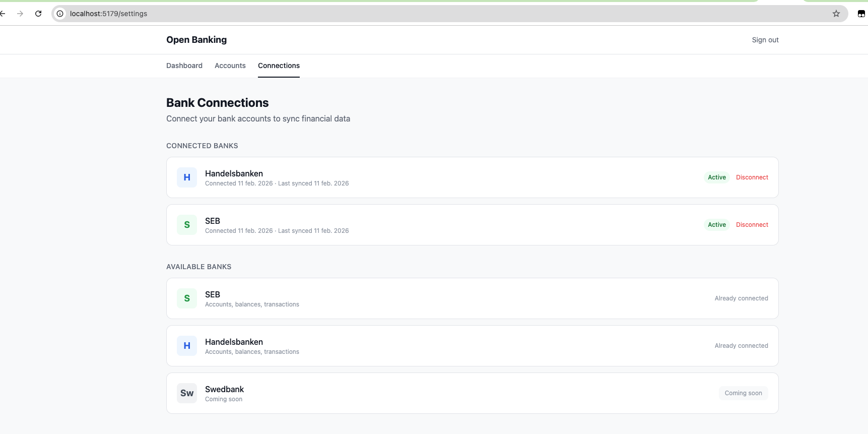
Task: Click the Handelsbanken H icon under Available Banks
Action: pyautogui.click(x=187, y=346)
